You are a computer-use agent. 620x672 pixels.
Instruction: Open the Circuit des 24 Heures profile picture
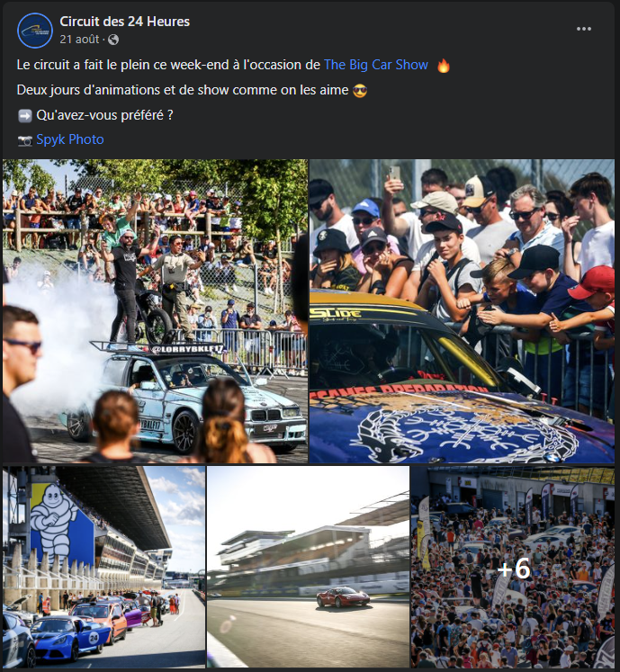click(x=35, y=31)
